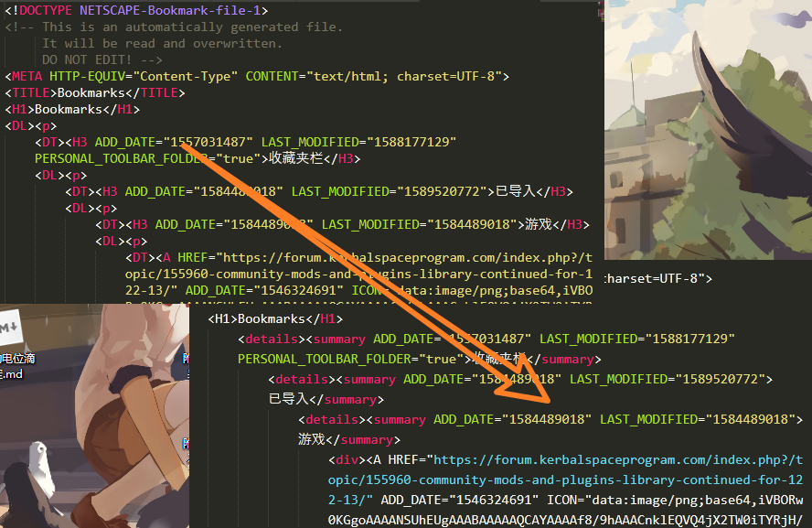812x528 pixels.
Task: Click the '游戏' summary text in the lower editor
Action: click(x=313, y=439)
